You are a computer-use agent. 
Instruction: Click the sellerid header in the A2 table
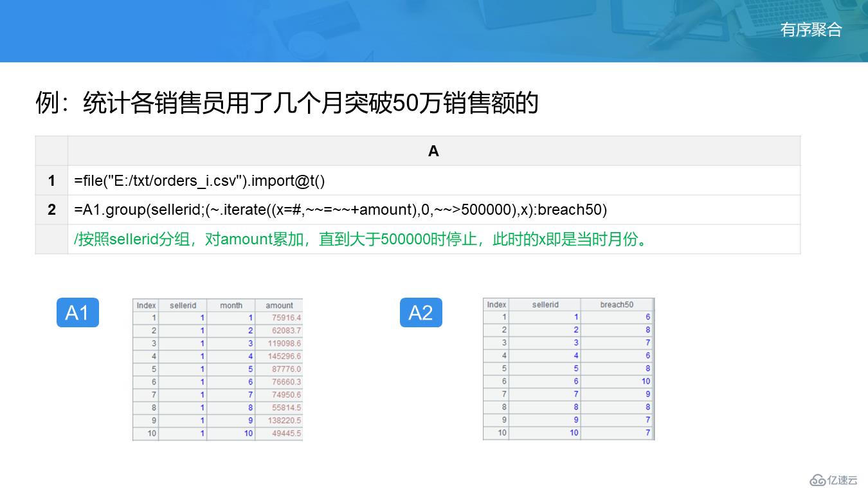coord(545,305)
